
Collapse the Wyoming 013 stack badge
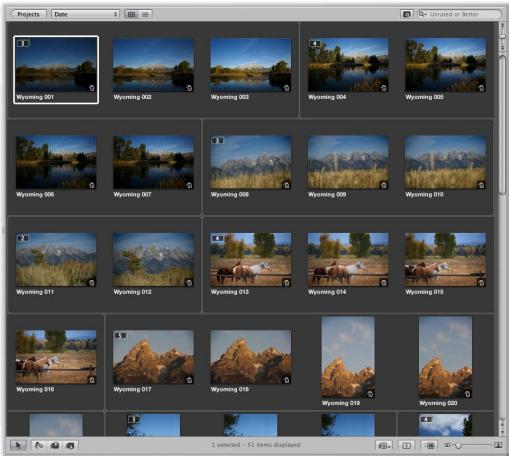click(218, 238)
